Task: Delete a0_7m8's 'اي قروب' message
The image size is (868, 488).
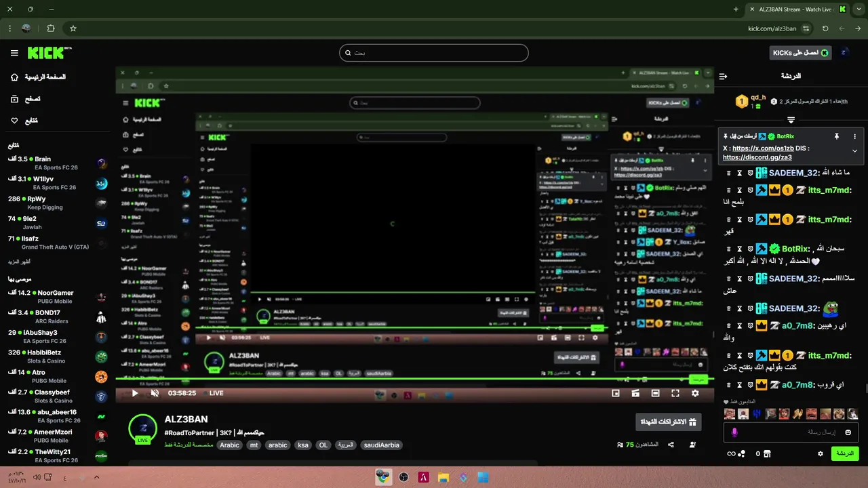Action: (x=729, y=385)
